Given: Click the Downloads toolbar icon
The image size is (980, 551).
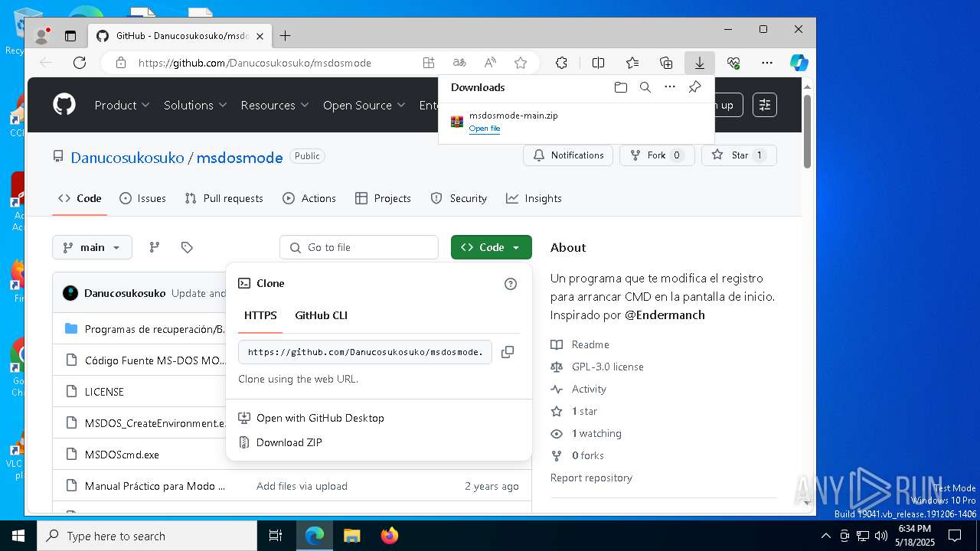Looking at the screenshot, I should pos(700,63).
